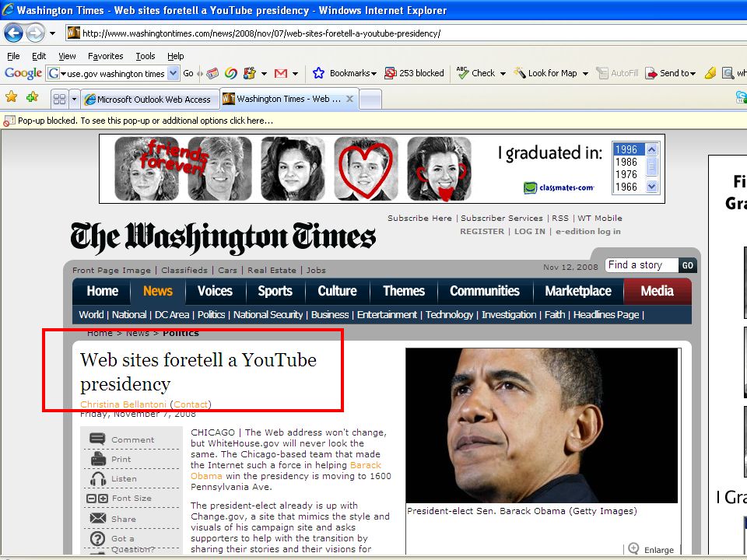747x560 pixels.
Task: Click the classmates.com logo in the ad
Action: pos(559,187)
